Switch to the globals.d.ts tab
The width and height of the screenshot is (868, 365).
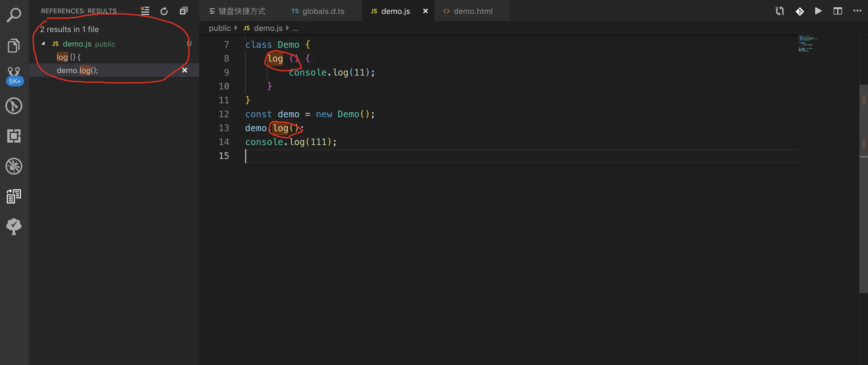click(323, 11)
